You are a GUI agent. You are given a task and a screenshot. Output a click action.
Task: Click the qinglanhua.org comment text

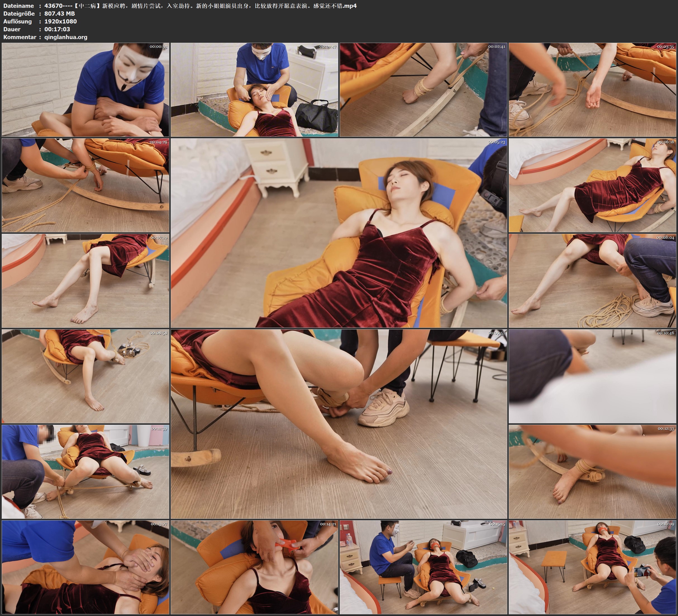pos(66,37)
